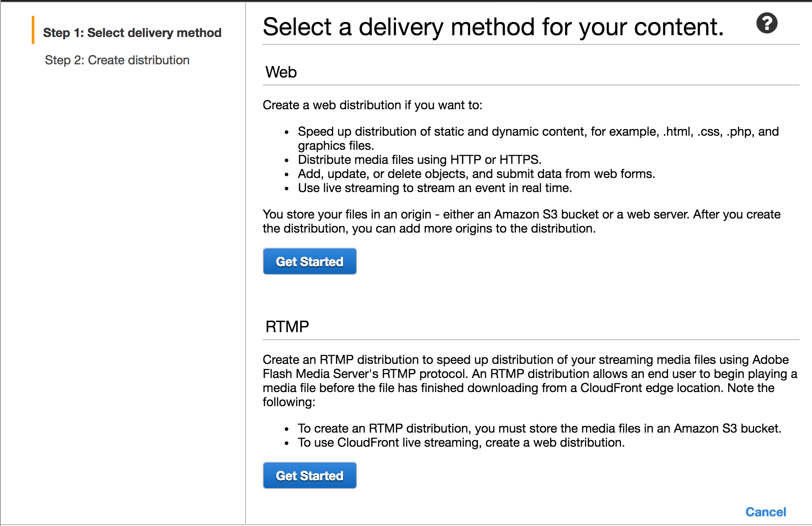Click the 'Add, update, or delete objects' bullet
This screenshot has width=812, height=526.
point(476,174)
